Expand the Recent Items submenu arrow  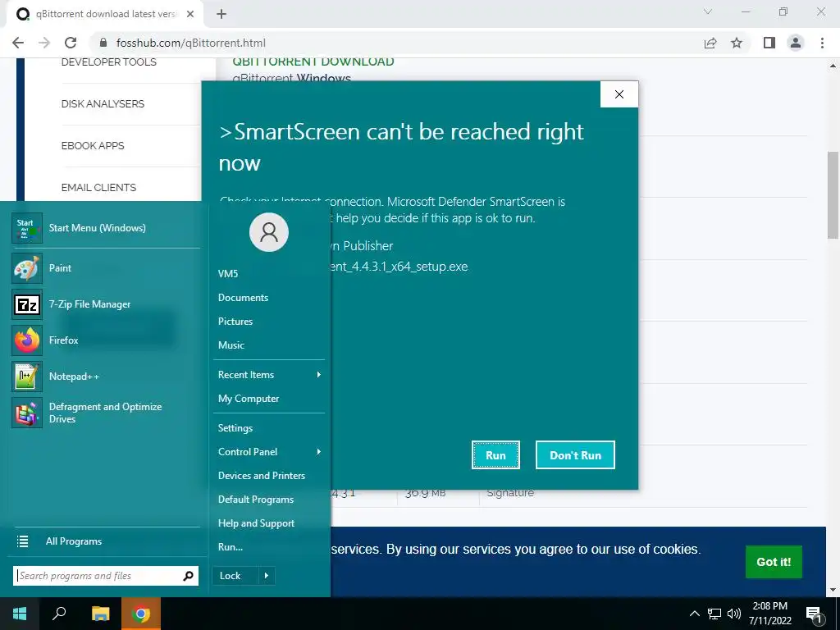[319, 374]
